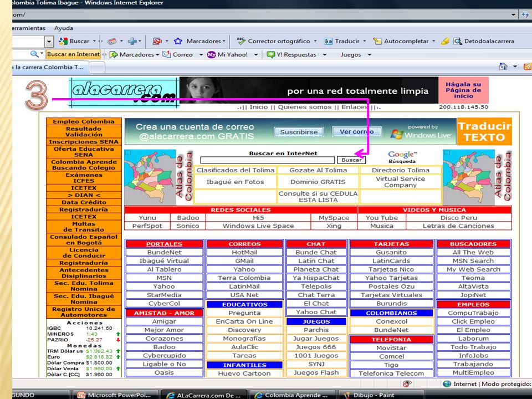This screenshot has width=532, height=399.
Task: Open the address bar dropdown arrow
Action: point(513,14)
